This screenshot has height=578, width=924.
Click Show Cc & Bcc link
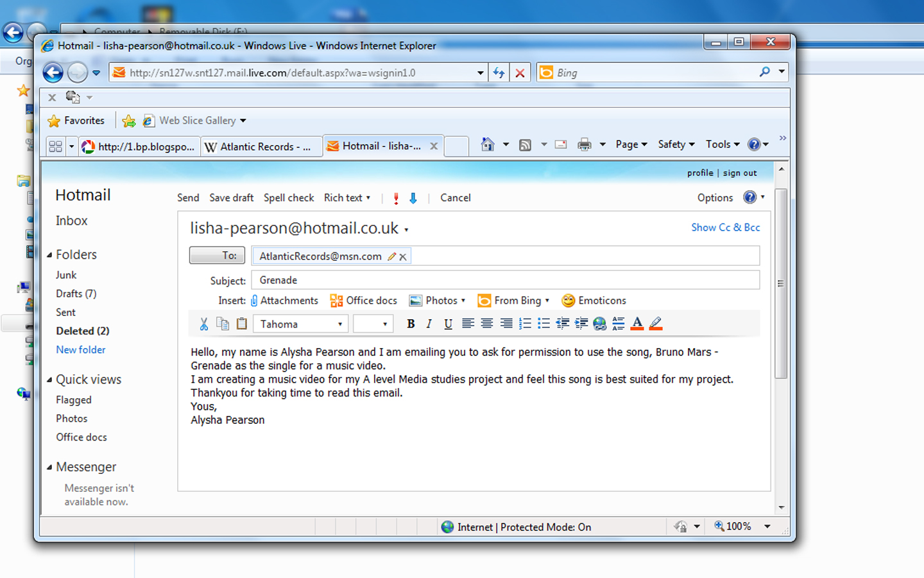[x=726, y=227]
